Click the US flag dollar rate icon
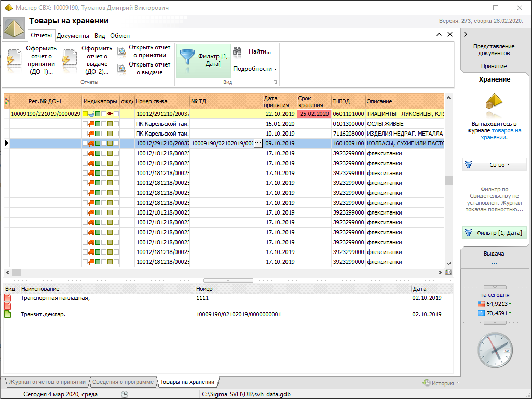The width and height of the screenshot is (532, 399). click(x=481, y=304)
